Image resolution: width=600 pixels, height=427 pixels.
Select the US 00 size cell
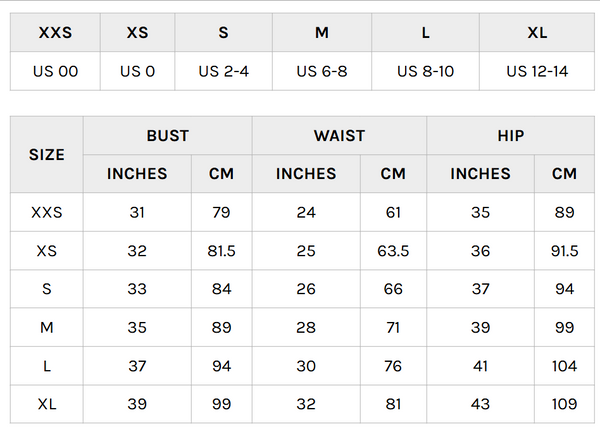coord(55,71)
